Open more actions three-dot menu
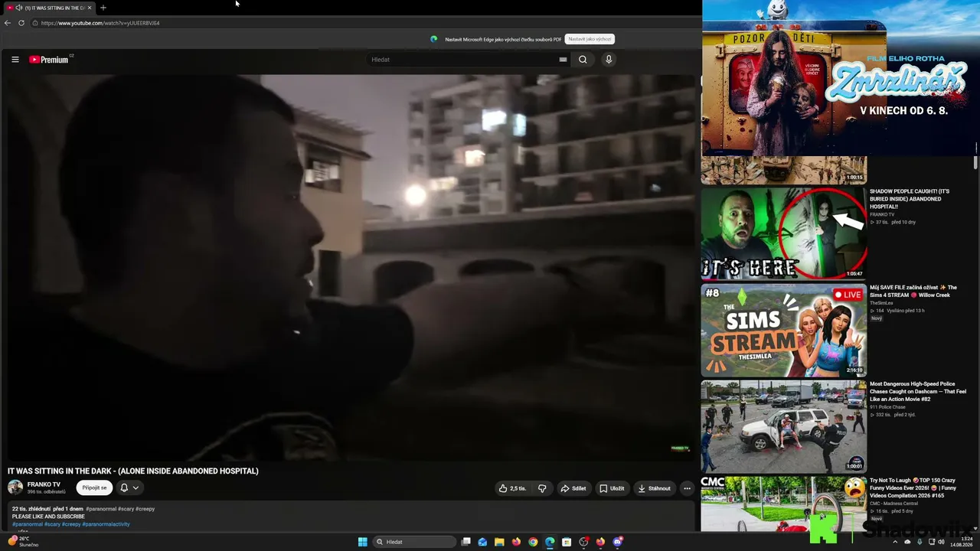 [x=687, y=488]
